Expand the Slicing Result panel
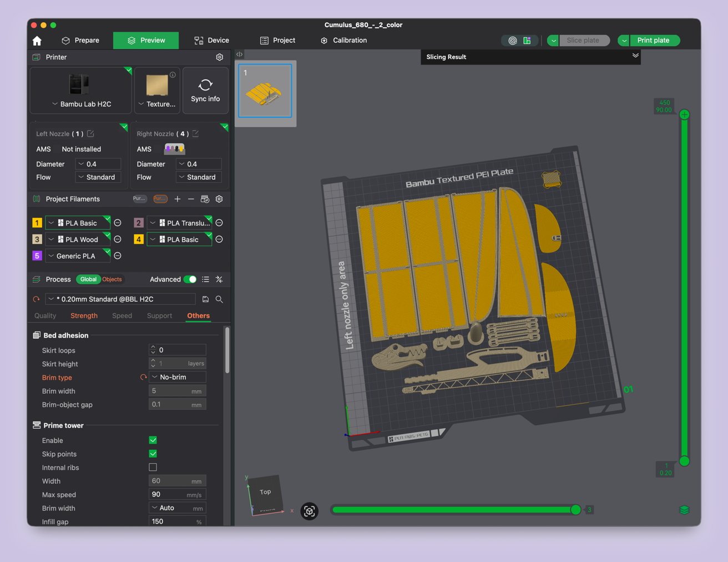This screenshot has width=728, height=562. (x=635, y=56)
